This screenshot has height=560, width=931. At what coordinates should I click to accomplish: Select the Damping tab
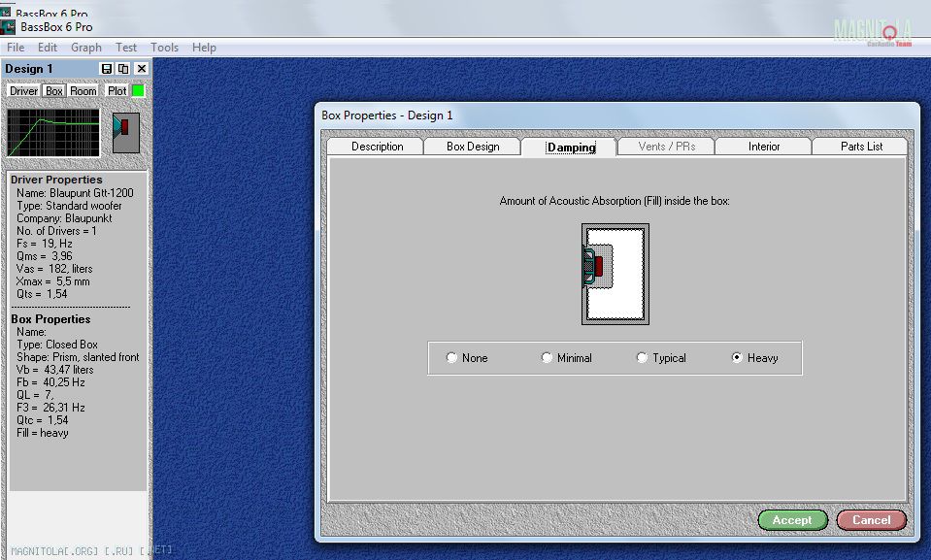[x=571, y=148]
